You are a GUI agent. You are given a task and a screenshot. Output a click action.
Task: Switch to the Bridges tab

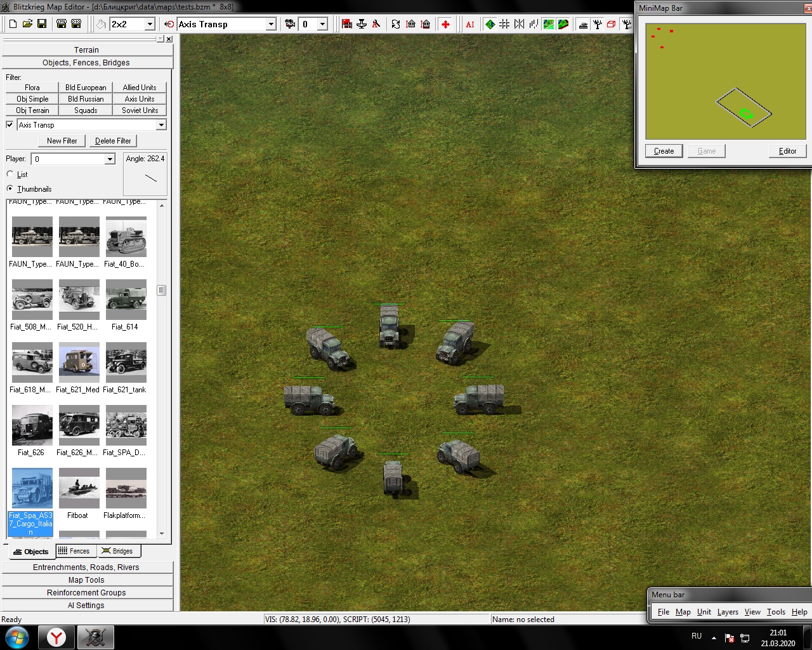point(117,551)
